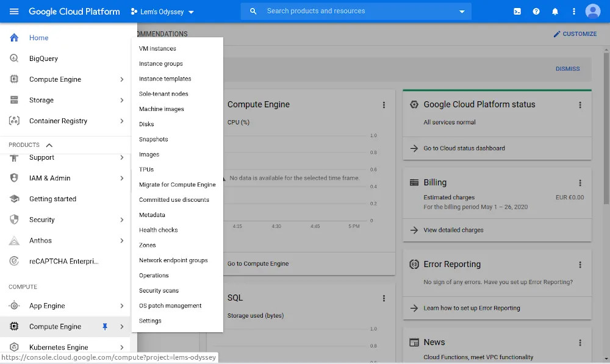This screenshot has height=364, width=610.
Task: Open the help question mark icon
Action: pyautogui.click(x=536, y=11)
